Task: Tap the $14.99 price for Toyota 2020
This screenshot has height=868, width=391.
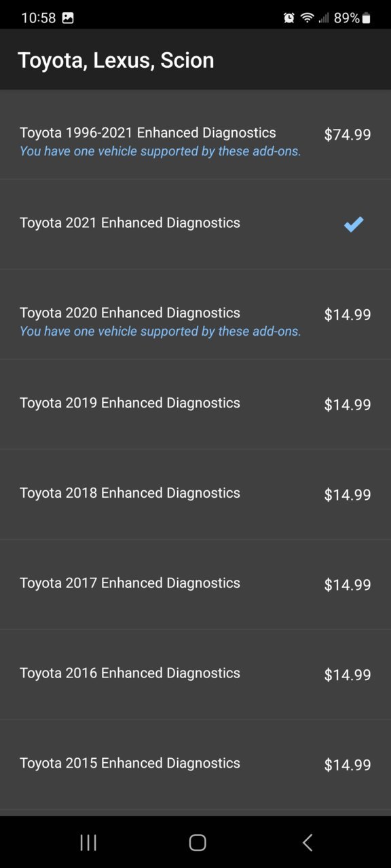Action: [x=348, y=315]
